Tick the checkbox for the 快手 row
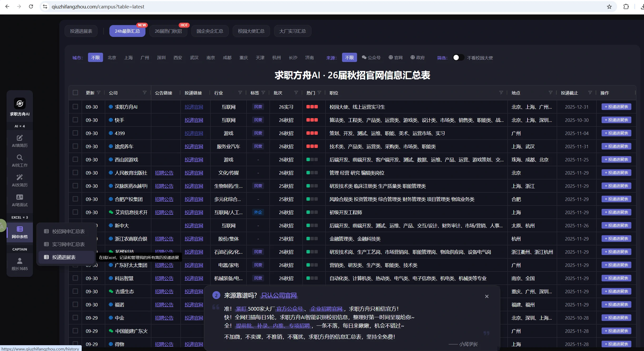Screen dimensions: 644x351 click(x=75, y=120)
